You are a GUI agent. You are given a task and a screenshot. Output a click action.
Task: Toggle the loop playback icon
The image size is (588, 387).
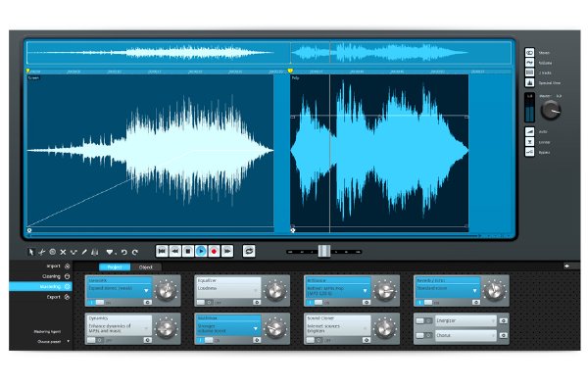tap(249, 251)
